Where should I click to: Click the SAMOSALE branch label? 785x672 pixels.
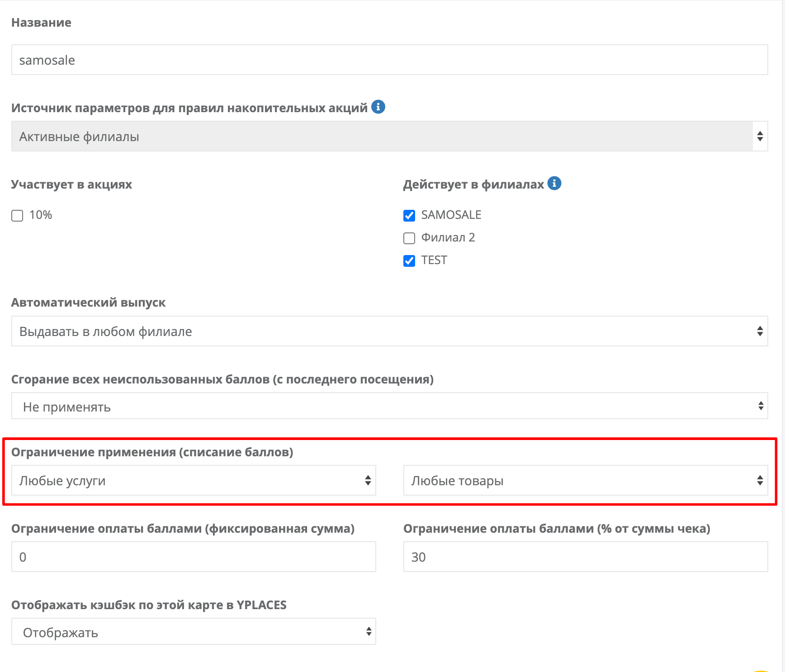(451, 215)
